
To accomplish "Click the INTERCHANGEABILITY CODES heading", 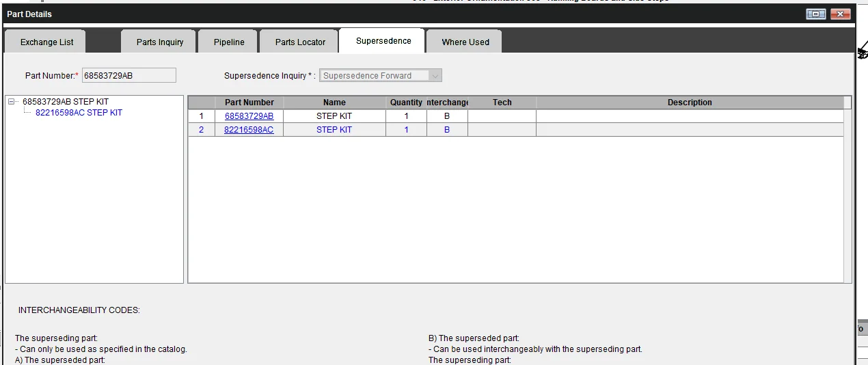I will [x=79, y=310].
